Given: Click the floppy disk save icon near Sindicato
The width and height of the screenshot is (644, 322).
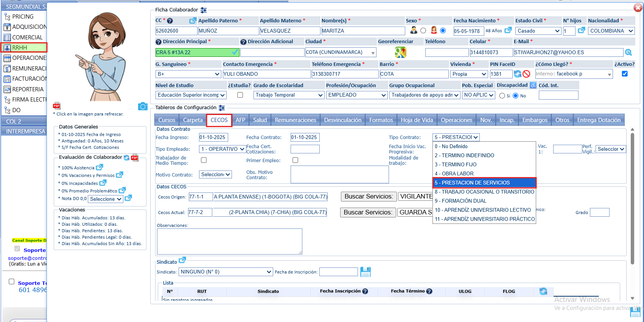Looking at the screenshot, I should tap(365, 272).
